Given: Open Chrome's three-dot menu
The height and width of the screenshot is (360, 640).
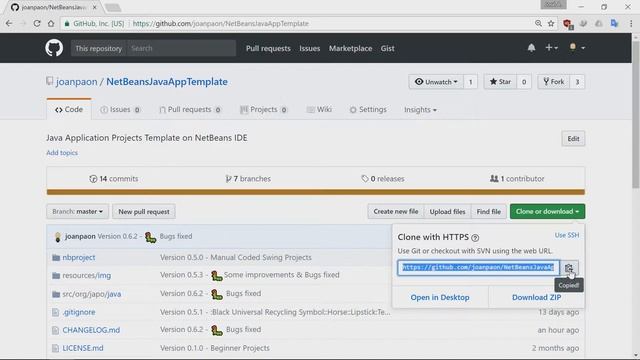Looking at the screenshot, I should click(x=631, y=23).
